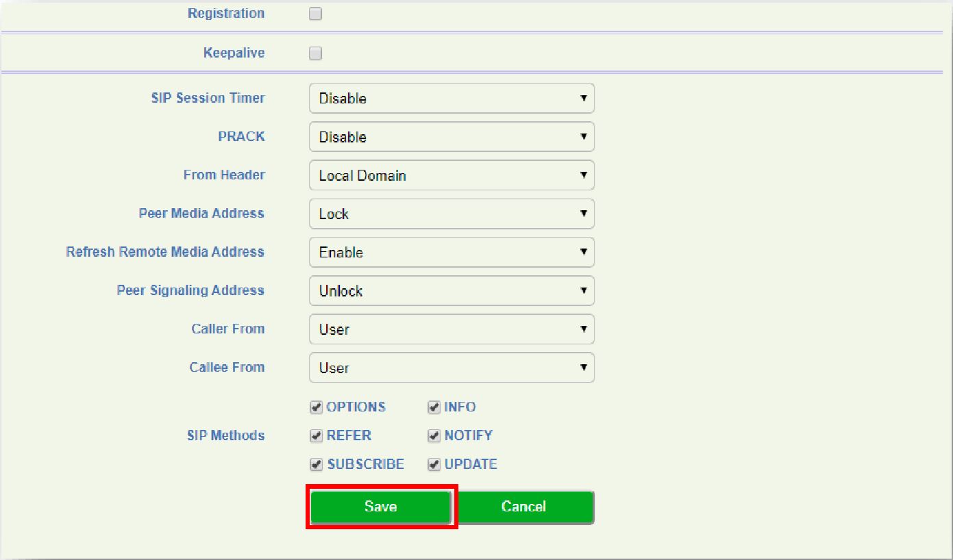
Task: Open the SIP Session Timer dropdown
Action: tap(451, 99)
